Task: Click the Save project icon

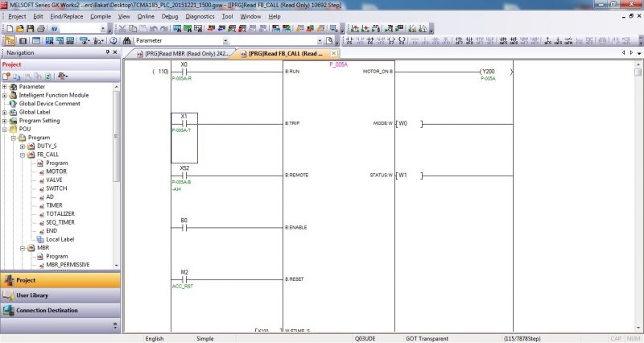Action: [31, 28]
